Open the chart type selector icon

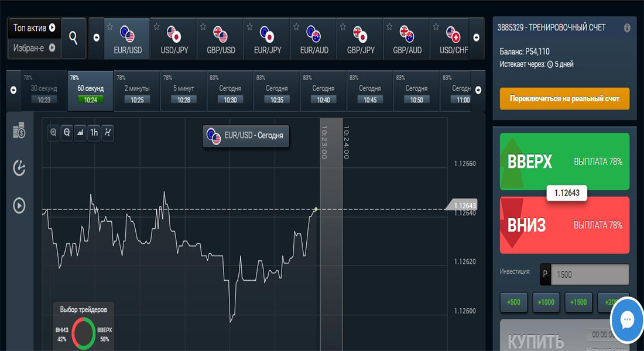click(80, 133)
